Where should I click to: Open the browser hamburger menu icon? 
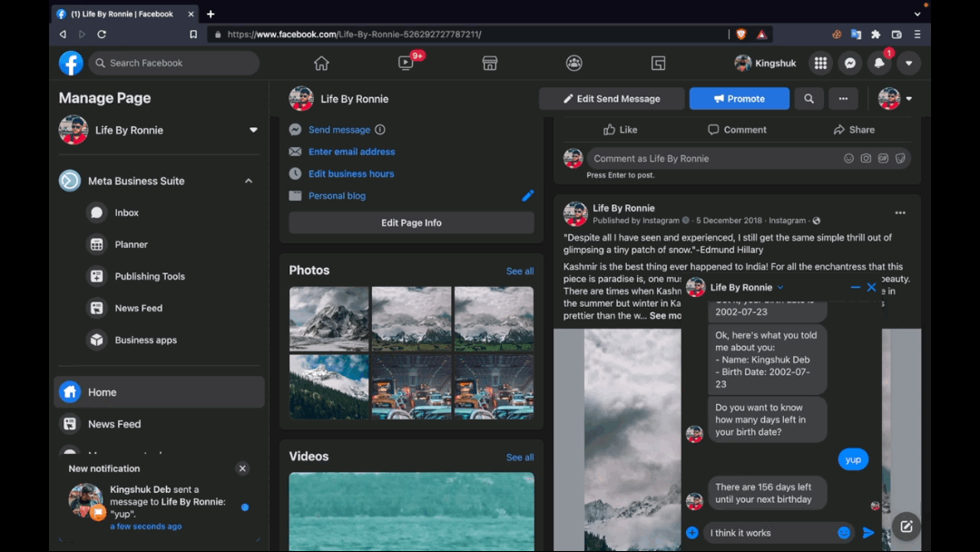(916, 34)
